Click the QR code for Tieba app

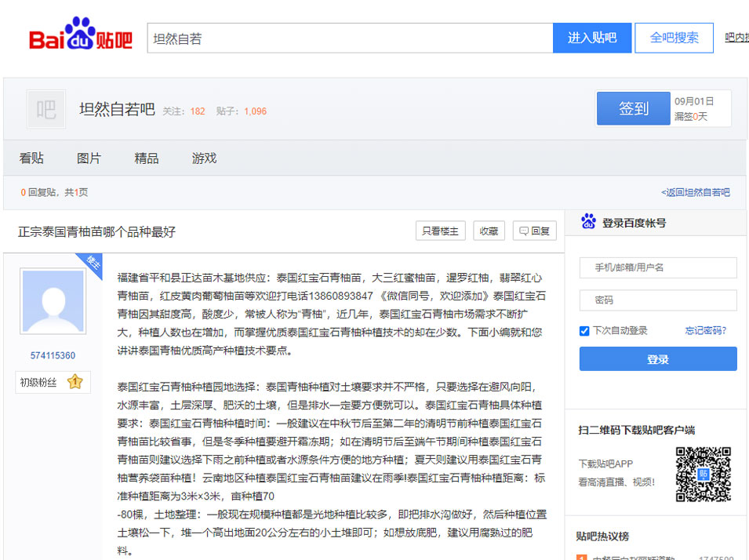point(704,474)
